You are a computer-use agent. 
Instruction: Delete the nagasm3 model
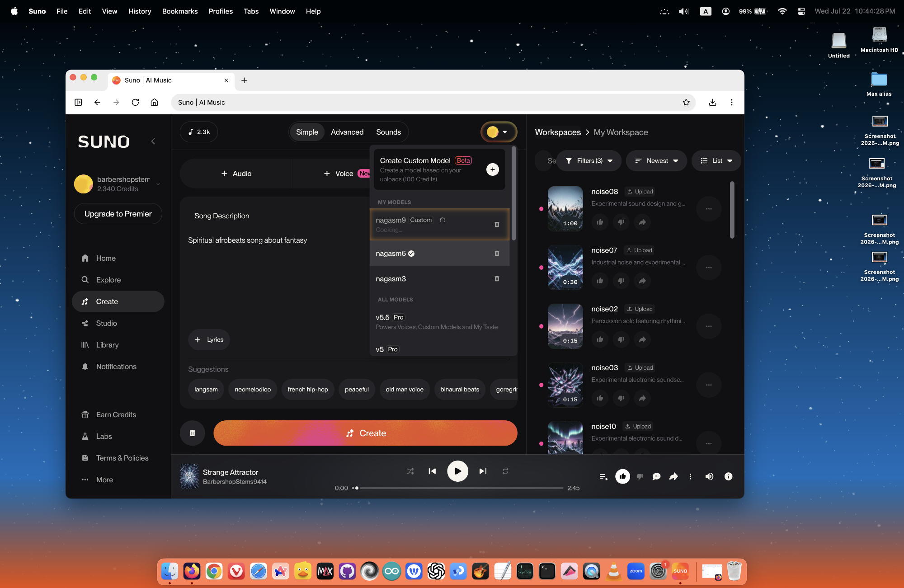tap(497, 279)
